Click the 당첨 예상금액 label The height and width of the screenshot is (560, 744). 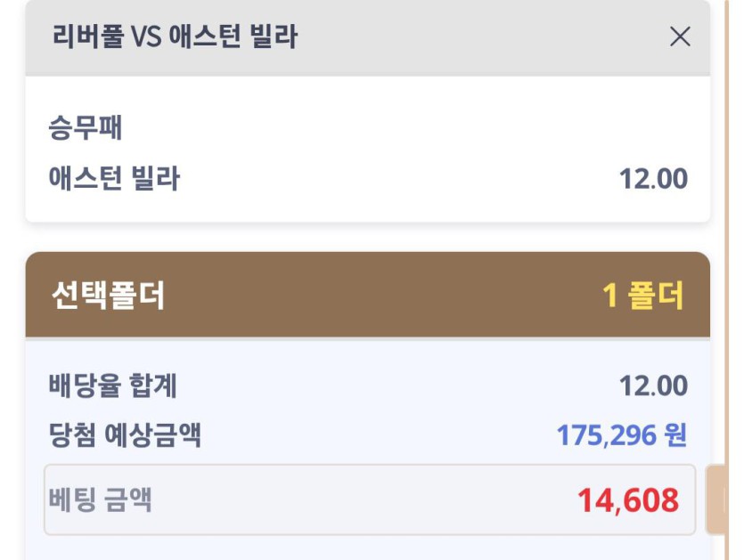(125, 435)
